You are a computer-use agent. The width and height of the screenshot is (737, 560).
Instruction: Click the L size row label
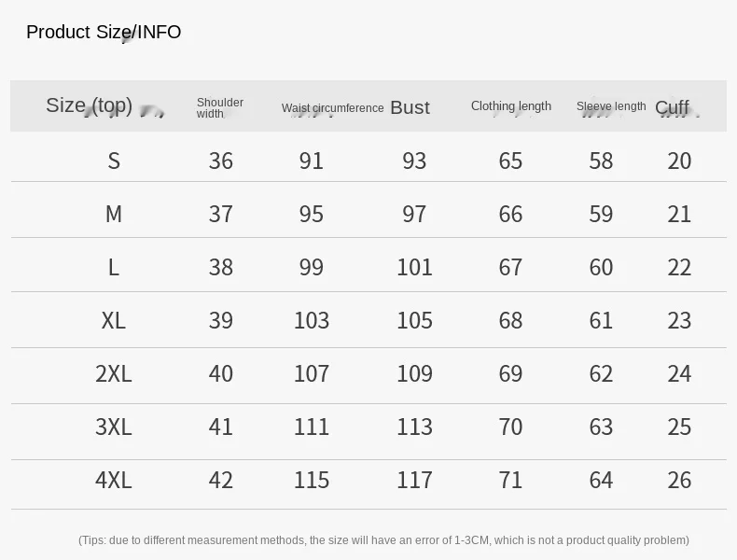click(114, 267)
